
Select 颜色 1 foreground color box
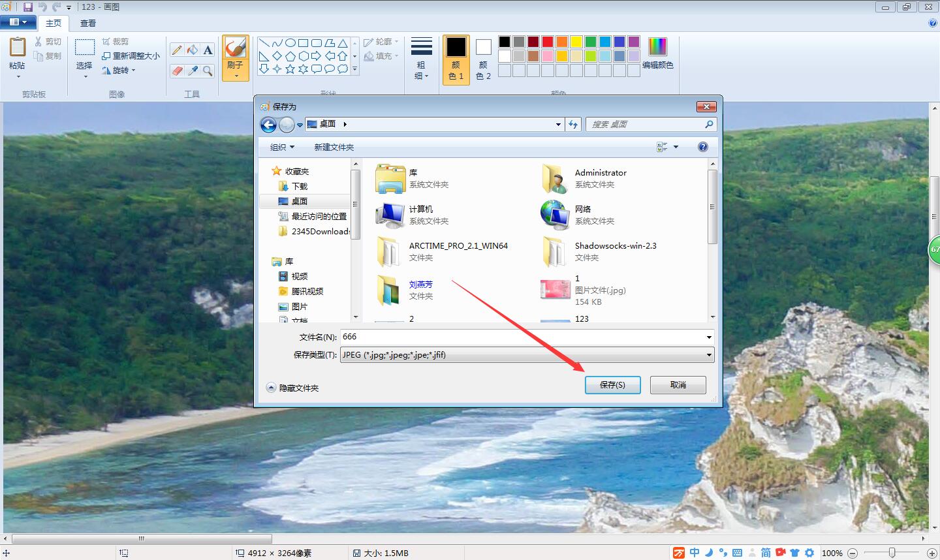(456, 59)
